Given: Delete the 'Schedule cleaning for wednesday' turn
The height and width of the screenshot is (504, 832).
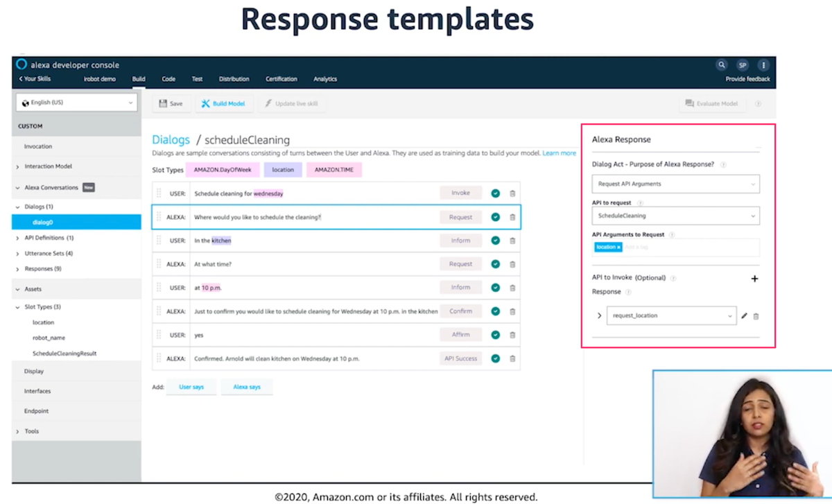Looking at the screenshot, I should 512,193.
